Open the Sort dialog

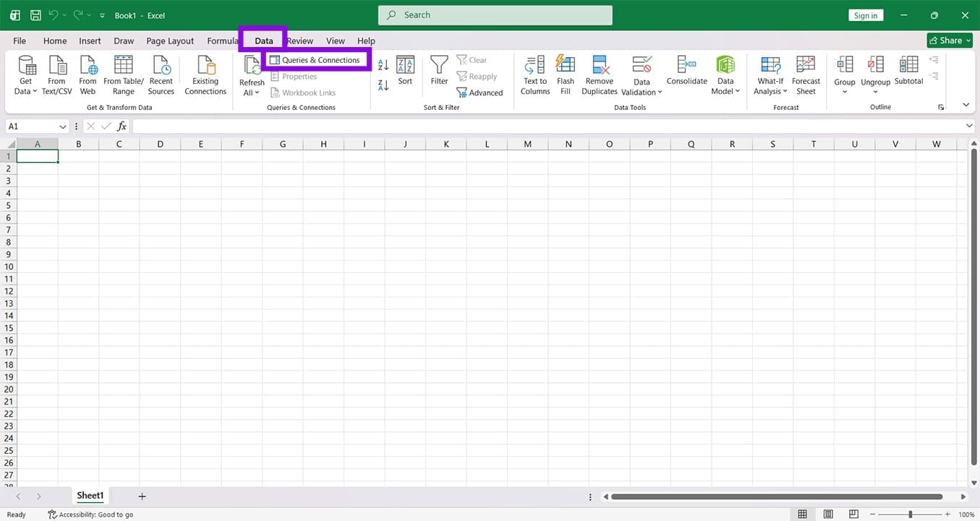pyautogui.click(x=405, y=70)
